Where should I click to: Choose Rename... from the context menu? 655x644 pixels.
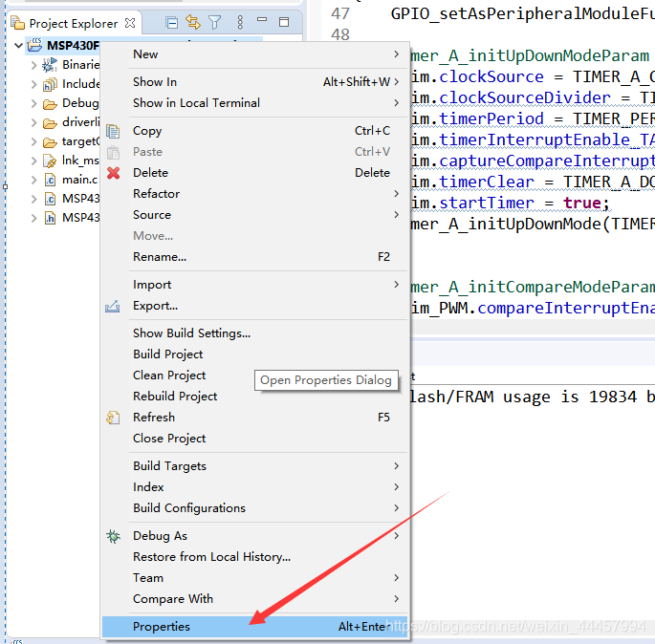click(x=254, y=257)
